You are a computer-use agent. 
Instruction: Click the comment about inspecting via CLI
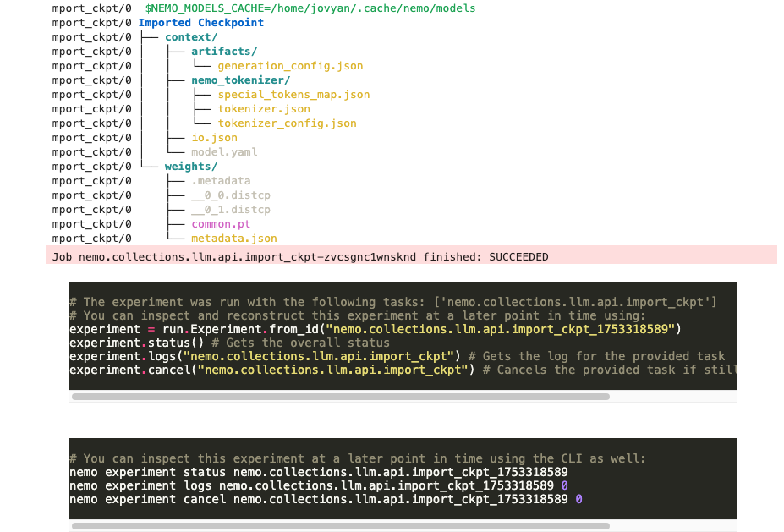pos(358,458)
